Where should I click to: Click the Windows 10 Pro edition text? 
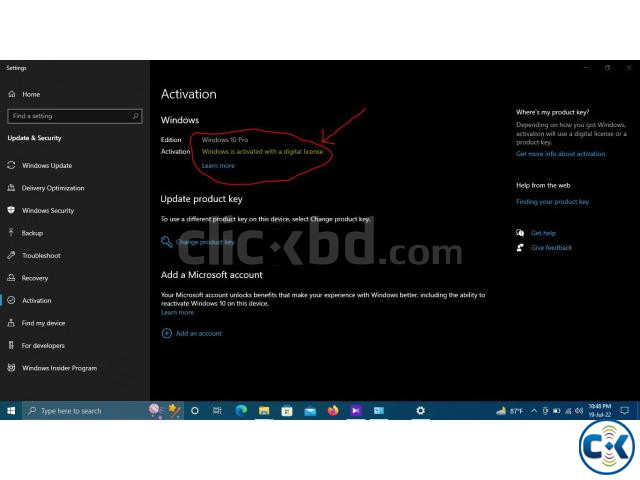point(224,140)
